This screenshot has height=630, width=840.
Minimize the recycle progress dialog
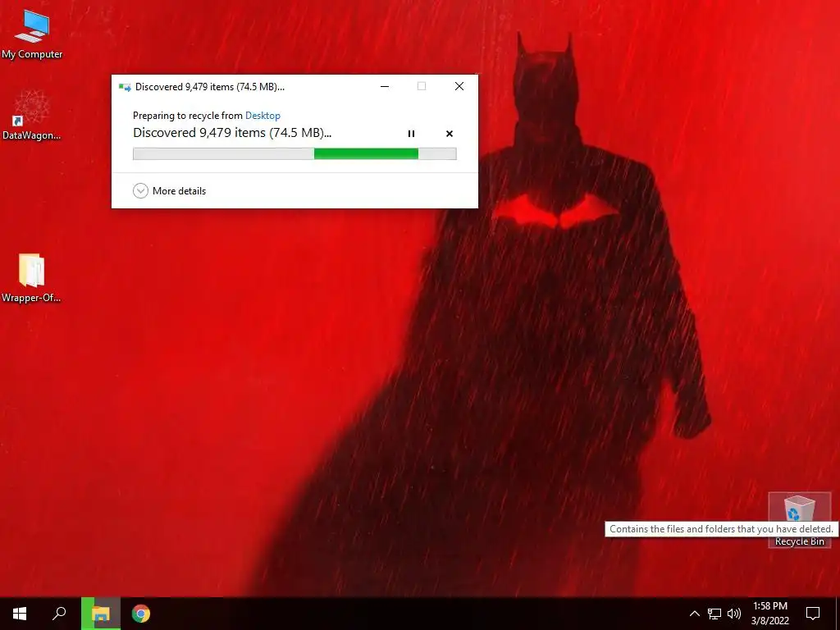pos(385,86)
